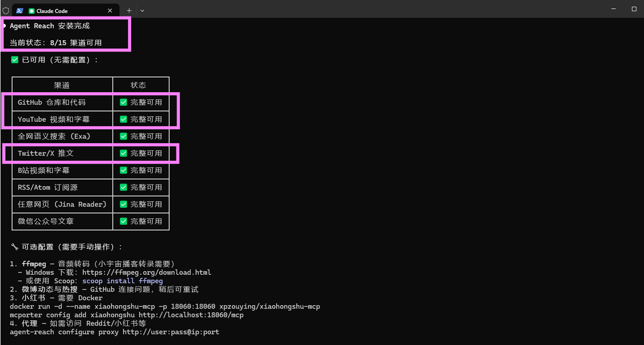Click the scoop install ffmpeg command

coord(122,281)
